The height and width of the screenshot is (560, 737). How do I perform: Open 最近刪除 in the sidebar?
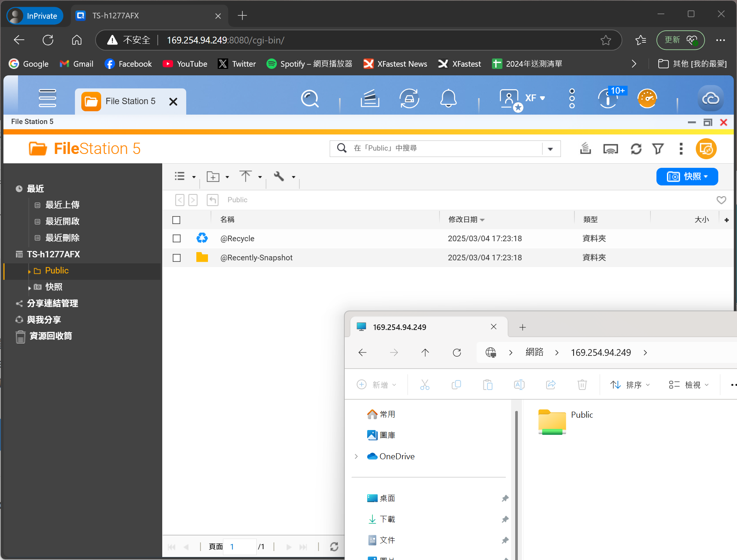(x=62, y=238)
